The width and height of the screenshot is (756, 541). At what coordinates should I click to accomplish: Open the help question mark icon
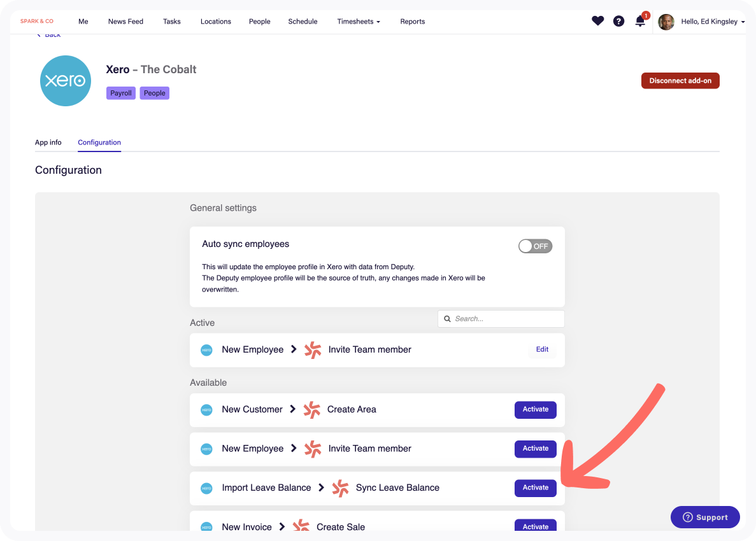tap(618, 21)
